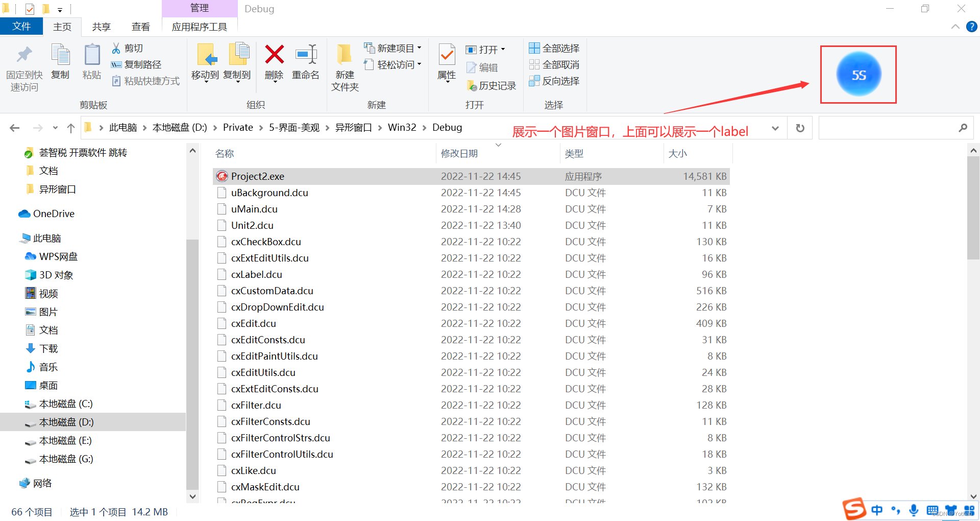Viewport: 980px width, 521px height.
Task: Toggle punctuation mode on Sogou input bar
Action: coord(895,510)
